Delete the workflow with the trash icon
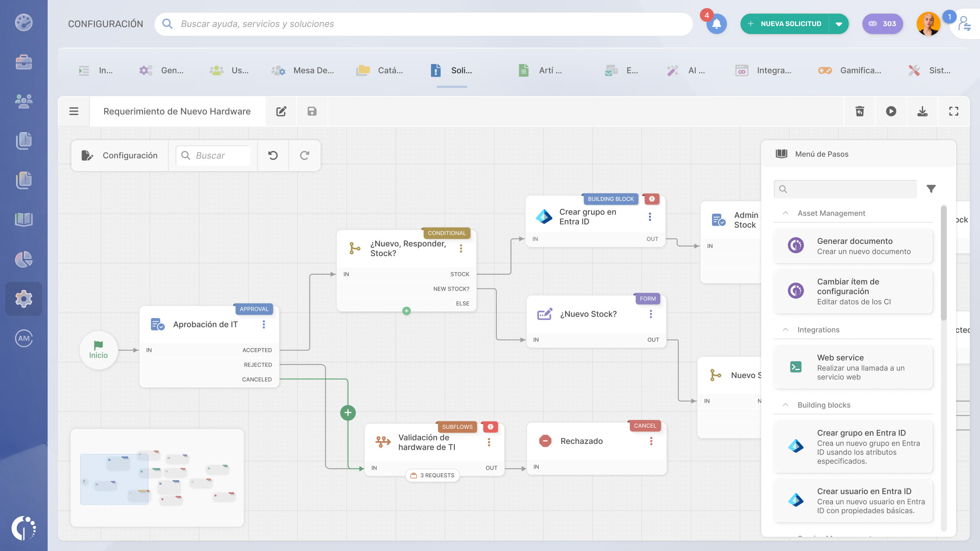Screen dimensions: 980x551 pyautogui.click(x=860, y=111)
